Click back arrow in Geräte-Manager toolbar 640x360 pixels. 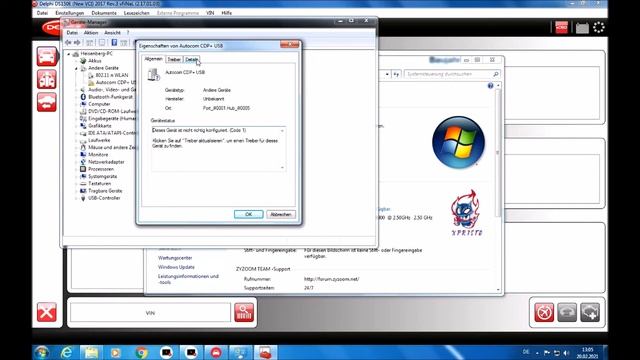[x=68, y=42]
